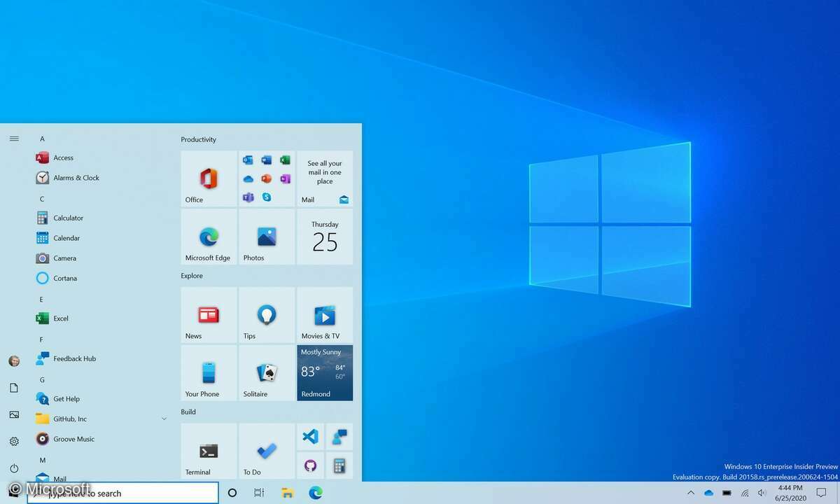Open the Office tile

click(x=209, y=178)
